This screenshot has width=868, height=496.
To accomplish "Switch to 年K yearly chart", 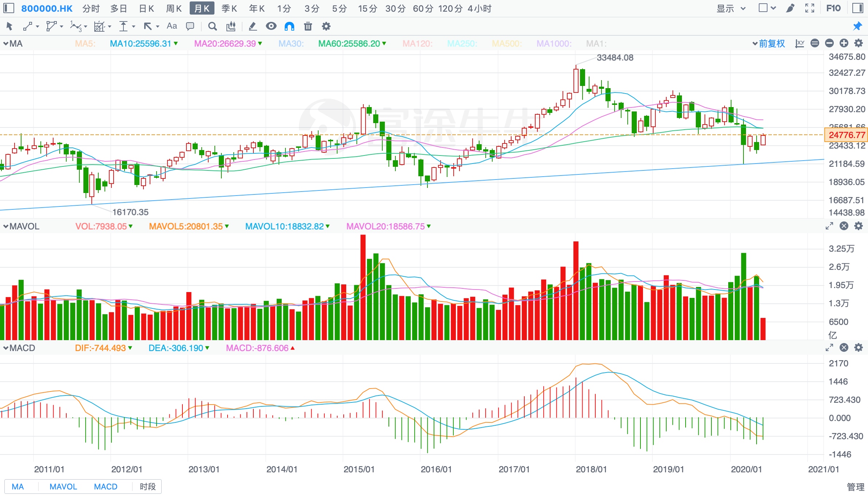I will pyautogui.click(x=257, y=8).
